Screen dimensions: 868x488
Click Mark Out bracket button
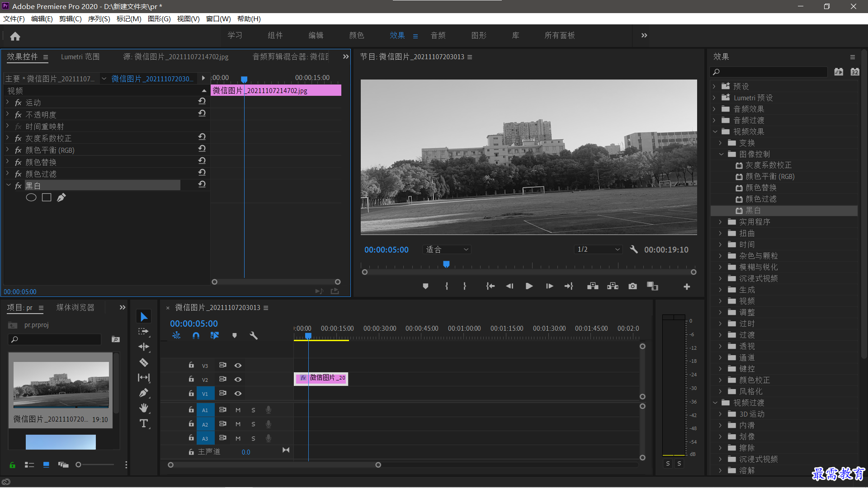465,286
